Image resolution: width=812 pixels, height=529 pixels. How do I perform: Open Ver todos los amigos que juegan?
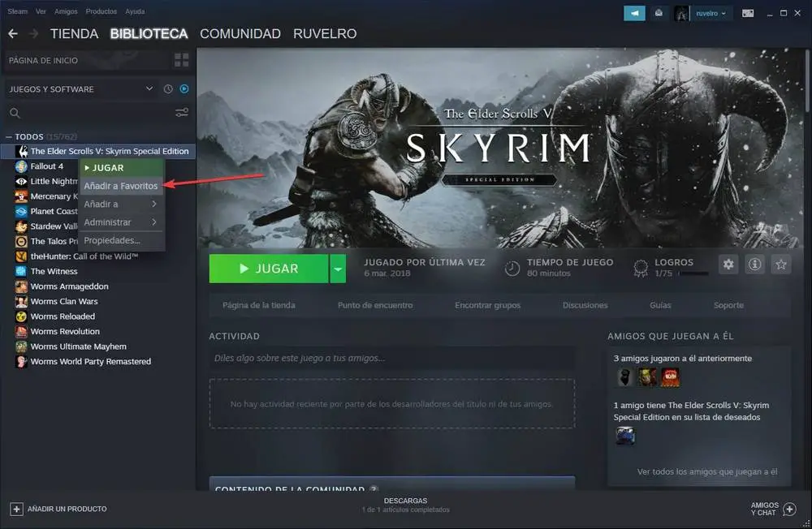coord(707,471)
